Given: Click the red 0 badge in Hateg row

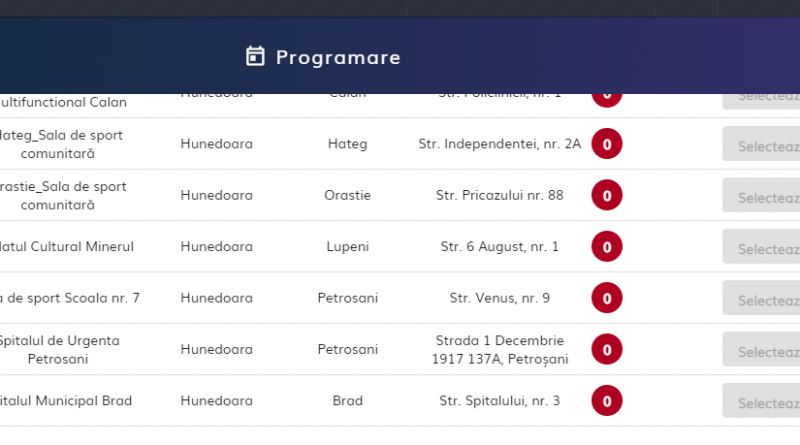Looking at the screenshot, I should pos(606,144).
